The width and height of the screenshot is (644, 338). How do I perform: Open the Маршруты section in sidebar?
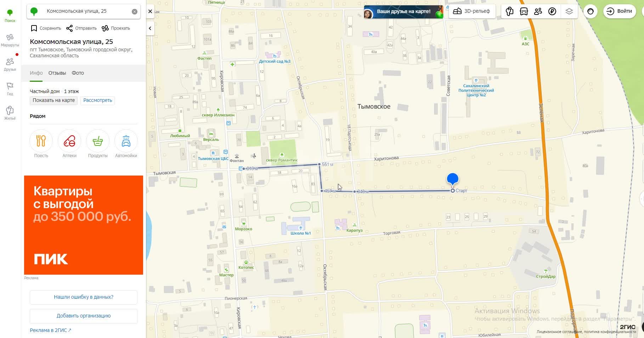tap(10, 40)
